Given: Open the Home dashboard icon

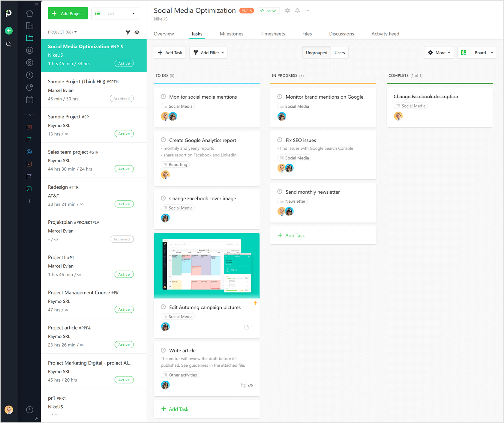Looking at the screenshot, I should [x=29, y=13].
